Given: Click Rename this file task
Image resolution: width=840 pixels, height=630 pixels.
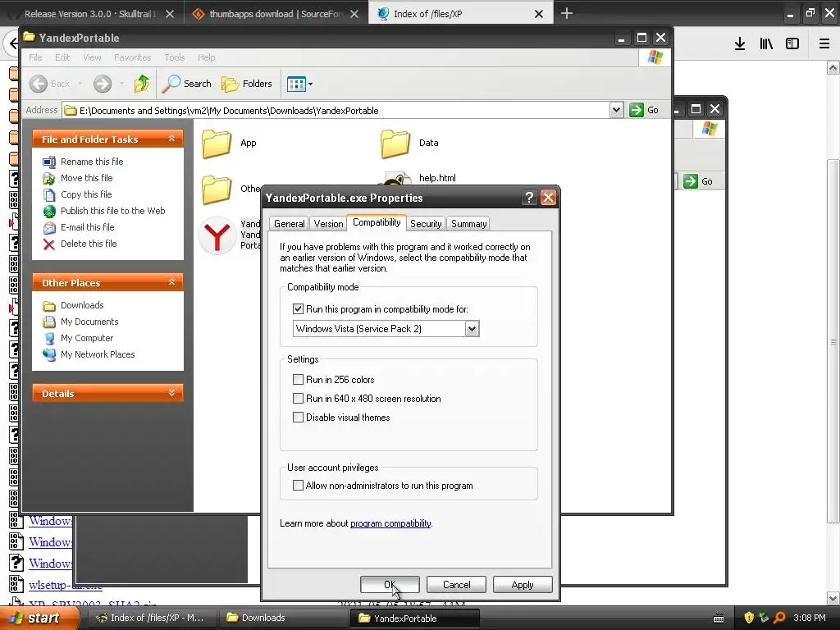Looking at the screenshot, I should (92, 162).
